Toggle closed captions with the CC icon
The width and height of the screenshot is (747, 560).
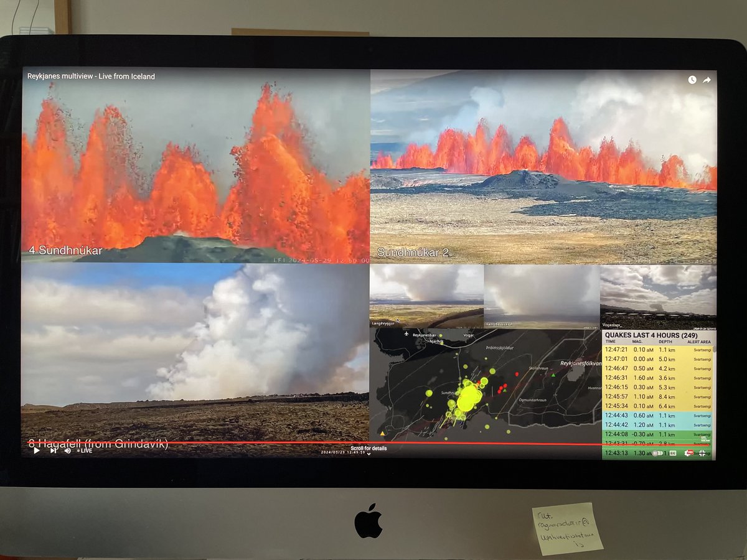pyautogui.click(x=672, y=453)
